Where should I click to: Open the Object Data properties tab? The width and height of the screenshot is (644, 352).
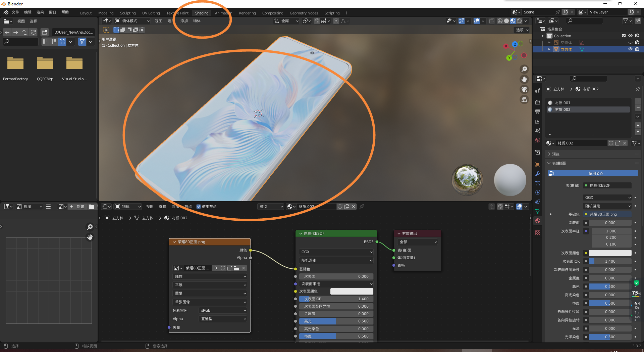(538, 211)
